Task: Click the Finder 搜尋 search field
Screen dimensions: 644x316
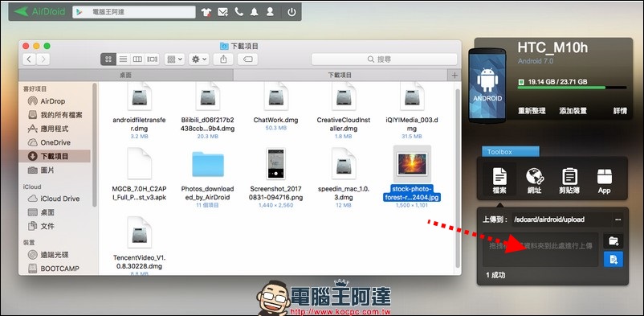Action: [x=384, y=60]
